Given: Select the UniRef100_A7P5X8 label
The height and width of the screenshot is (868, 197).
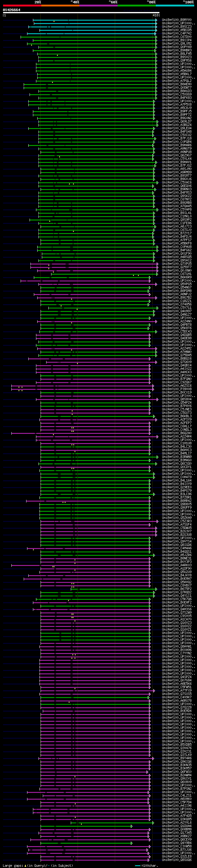Looking at the screenshot, I should click(176, 104).
